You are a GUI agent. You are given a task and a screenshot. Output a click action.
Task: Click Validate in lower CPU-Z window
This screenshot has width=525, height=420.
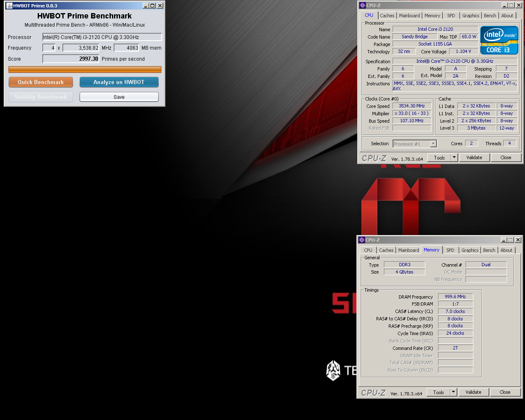pos(473,392)
